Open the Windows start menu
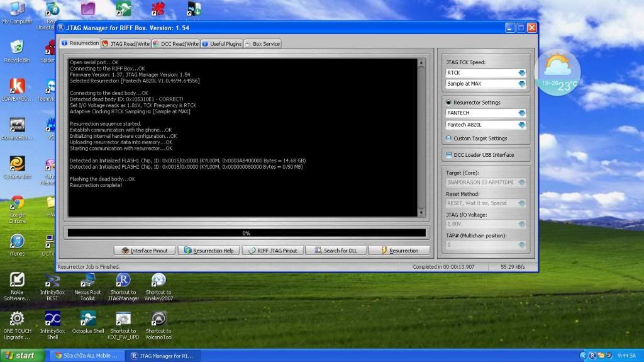The width and height of the screenshot is (644, 362). point(22,356)
